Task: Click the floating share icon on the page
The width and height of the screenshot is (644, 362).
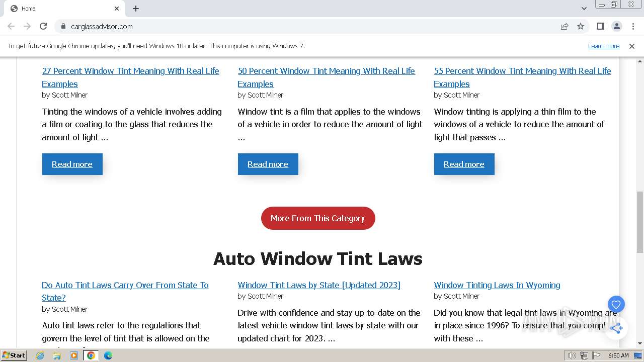Action: pos(616,328)
